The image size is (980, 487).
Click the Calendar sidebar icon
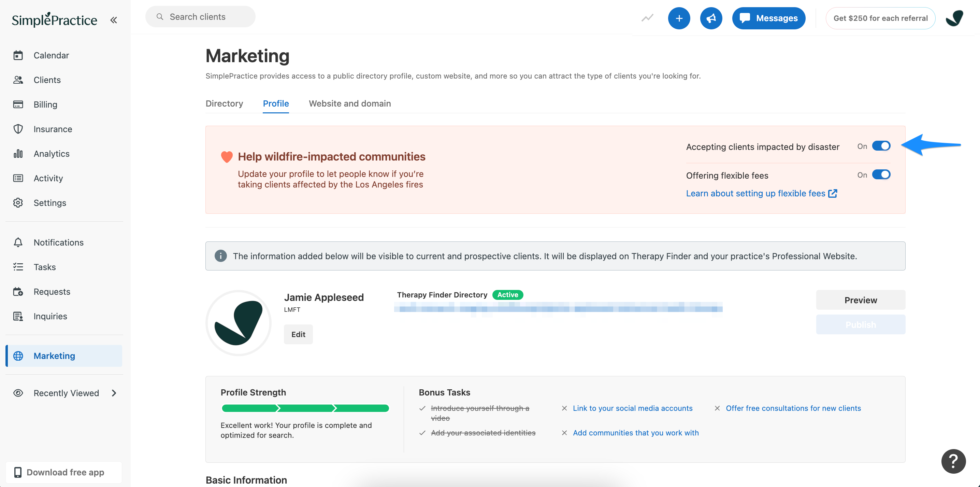pos(18,55)
